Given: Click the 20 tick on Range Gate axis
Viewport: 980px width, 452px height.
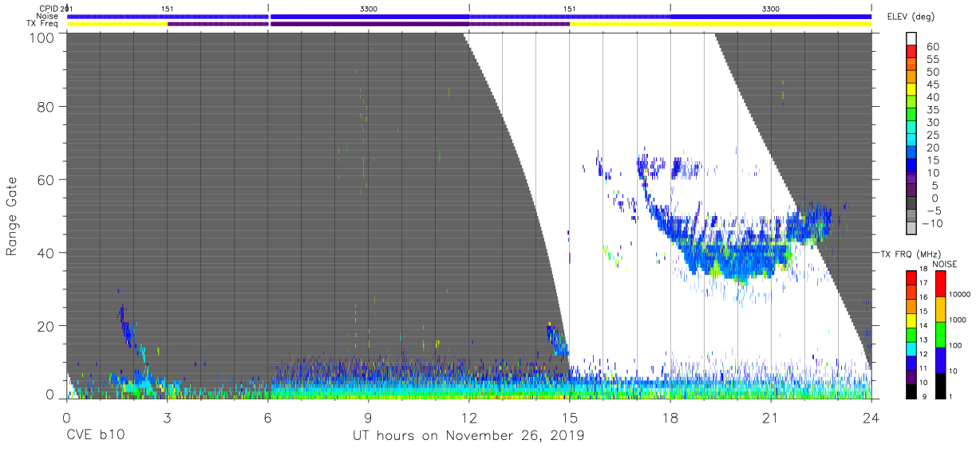Looking at the screenshot, I should [46, 326].
